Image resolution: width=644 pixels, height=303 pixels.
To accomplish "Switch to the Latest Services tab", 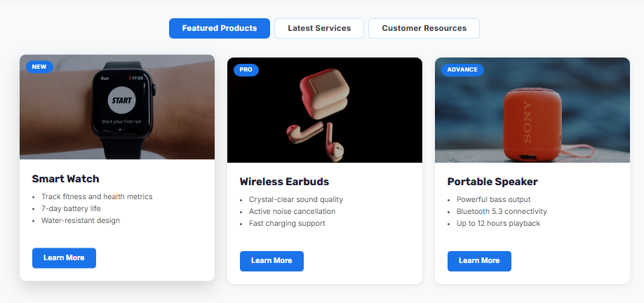I will point(319,28).
